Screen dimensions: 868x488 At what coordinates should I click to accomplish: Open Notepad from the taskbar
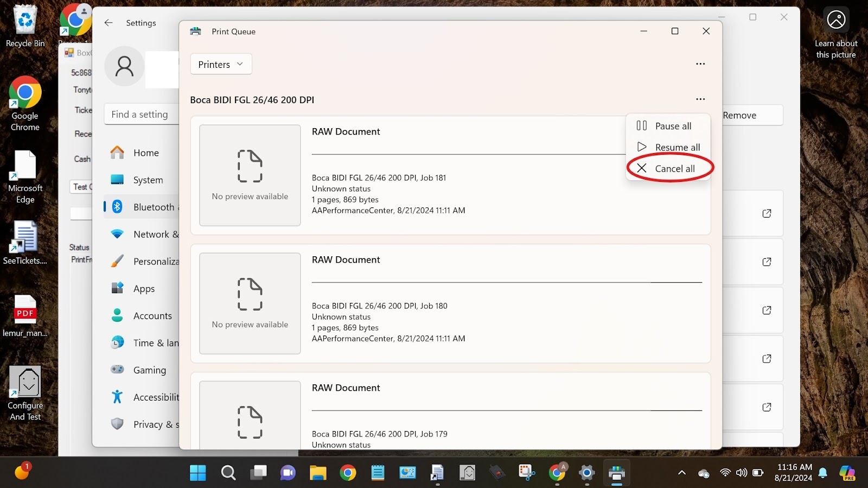(378, 473)
